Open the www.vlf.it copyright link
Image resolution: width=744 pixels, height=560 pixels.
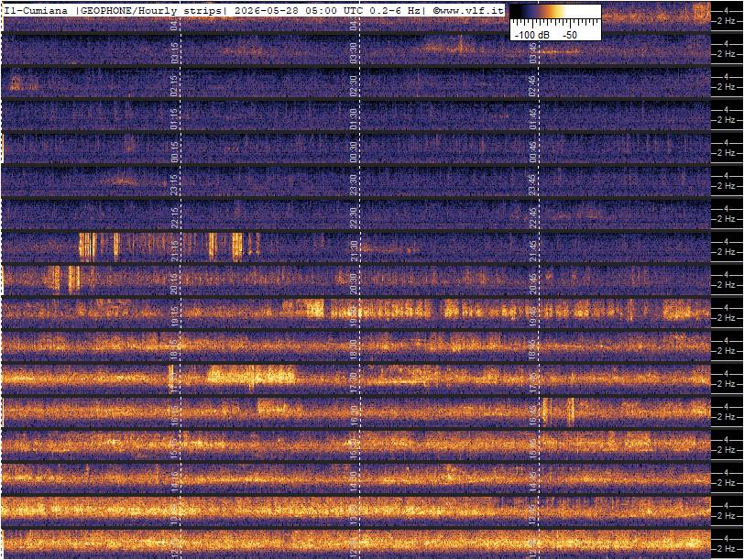tap(468, 10)
